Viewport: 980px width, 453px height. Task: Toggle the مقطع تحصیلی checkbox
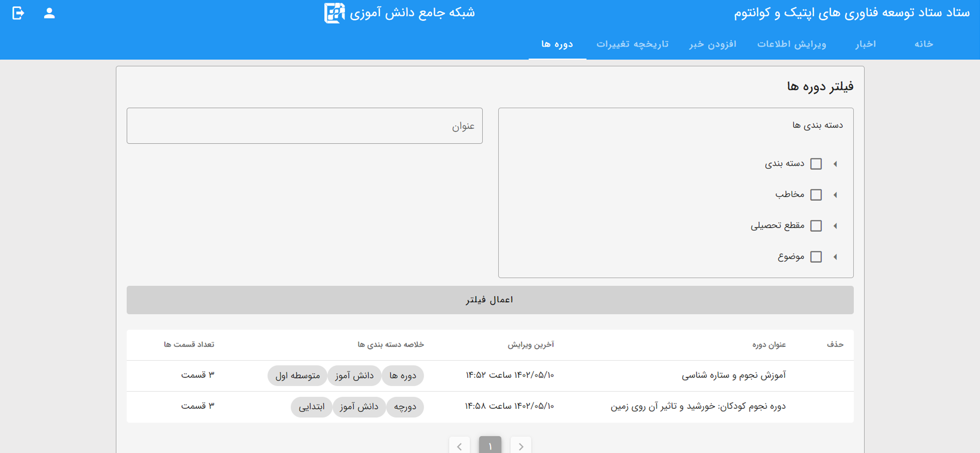816,226
